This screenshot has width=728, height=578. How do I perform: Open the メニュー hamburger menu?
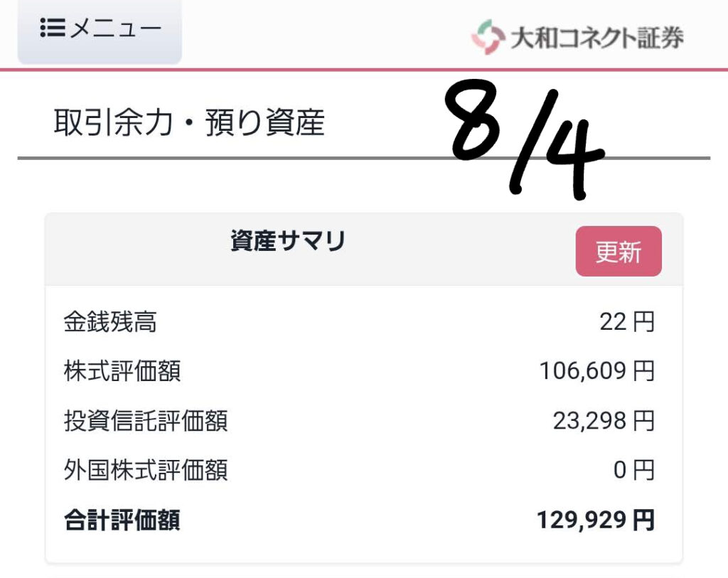coord(100,30)
